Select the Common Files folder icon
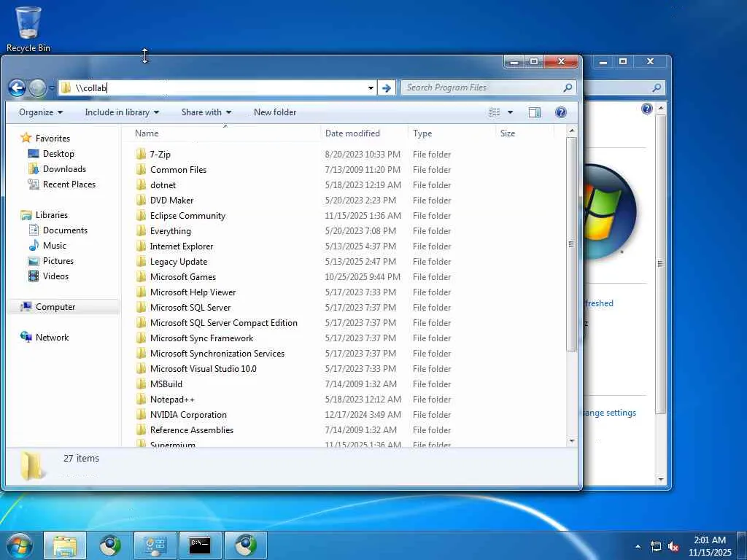The image size is (747, 560). pos(141,169)
